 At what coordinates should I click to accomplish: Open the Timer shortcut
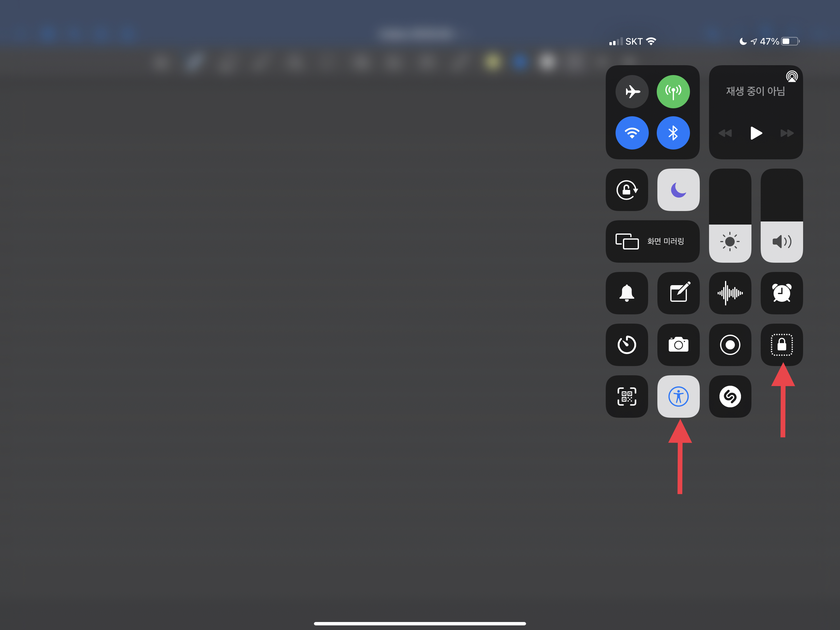(627, 345)
